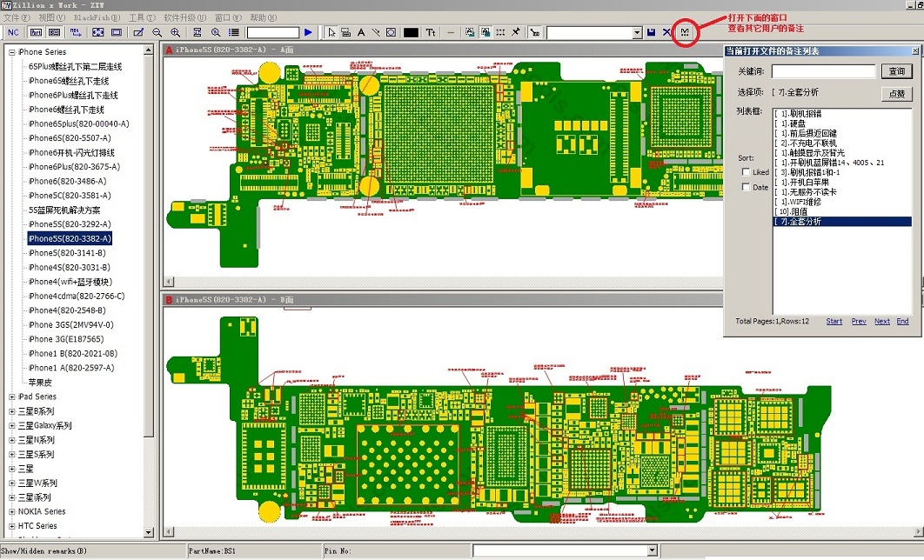Click the Tt font tool icon
Screen dimensions: 924x560
(x=430, y=32)
